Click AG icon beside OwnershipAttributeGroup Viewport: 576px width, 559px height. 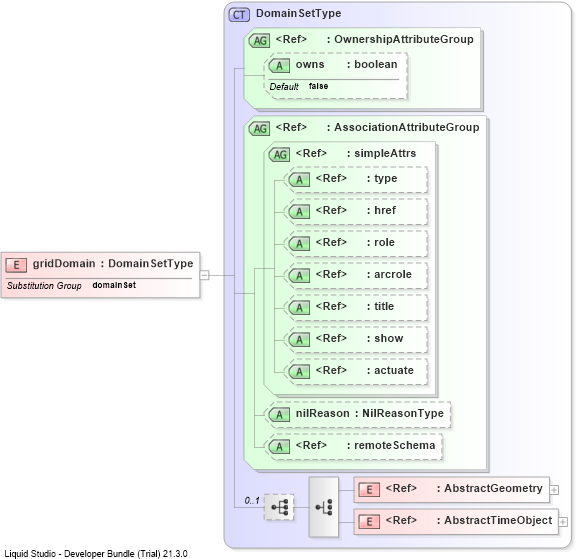tap(260, 40)
